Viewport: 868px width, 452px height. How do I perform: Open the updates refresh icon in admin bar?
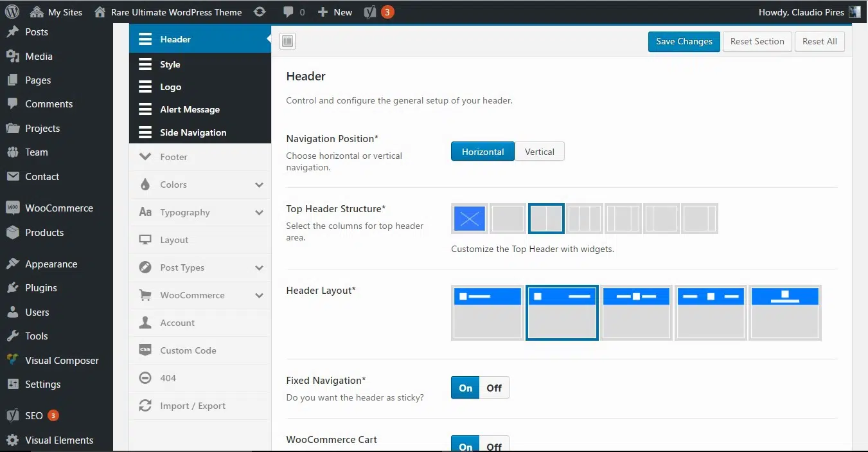click(x=259, y=12)
